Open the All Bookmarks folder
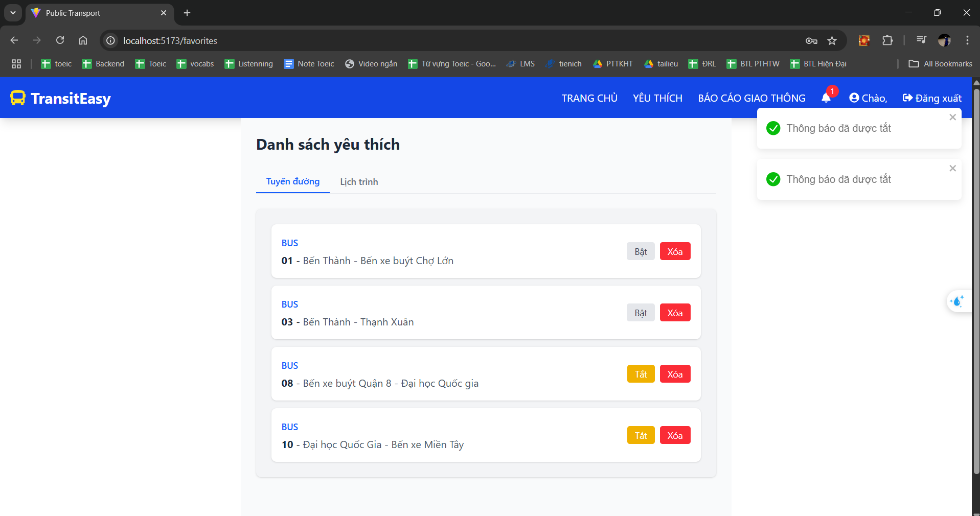 tap(941, 64)
